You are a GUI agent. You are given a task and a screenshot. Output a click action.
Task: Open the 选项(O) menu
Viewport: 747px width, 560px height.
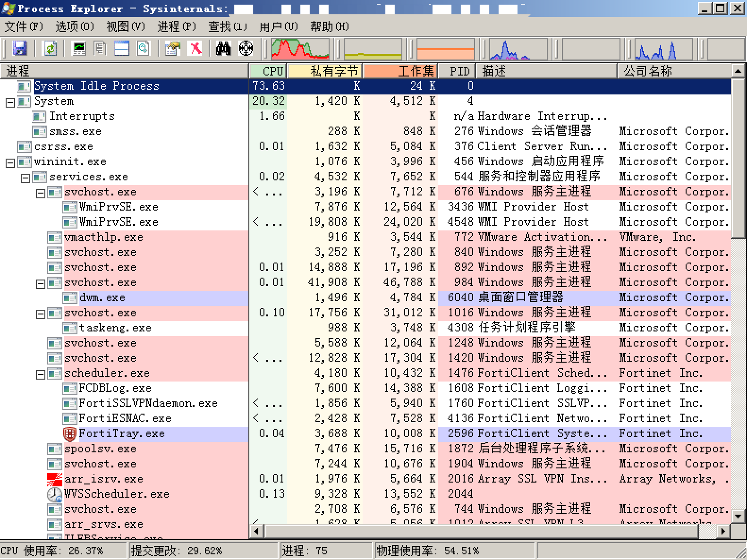click(75, 26)
